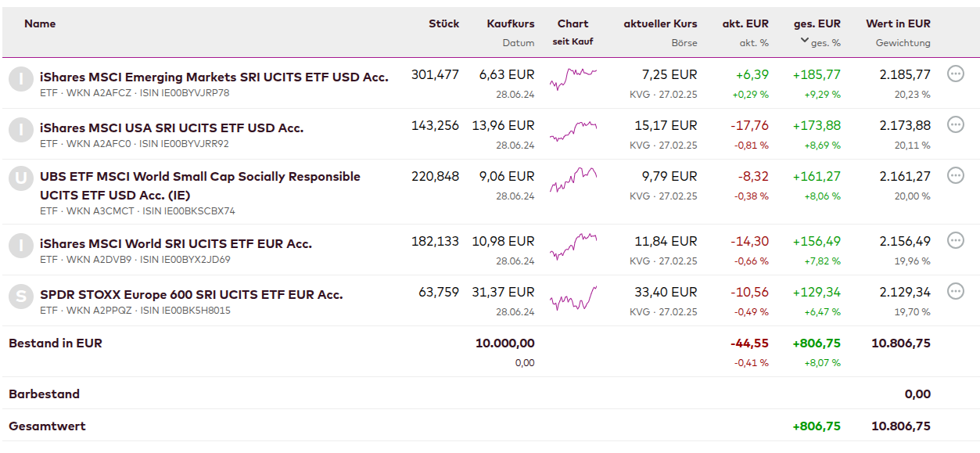Sort table by Name column header
The height and width of the screenshot is (453, 980).
click(x=40, y=23)
